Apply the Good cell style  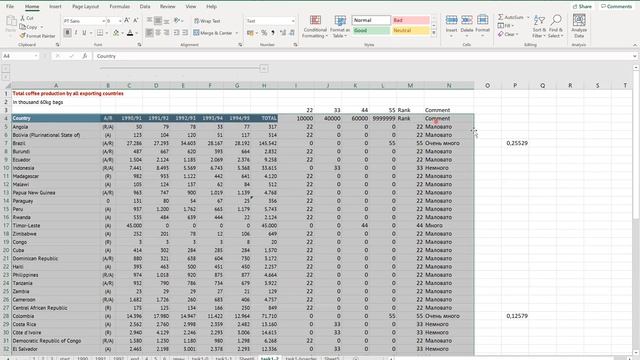click(x=371, y=31)
